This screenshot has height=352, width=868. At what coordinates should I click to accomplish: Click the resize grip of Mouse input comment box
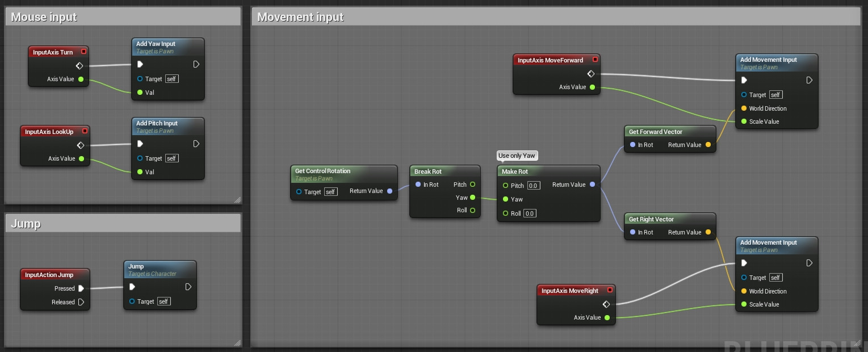click(x=237, y=199)
